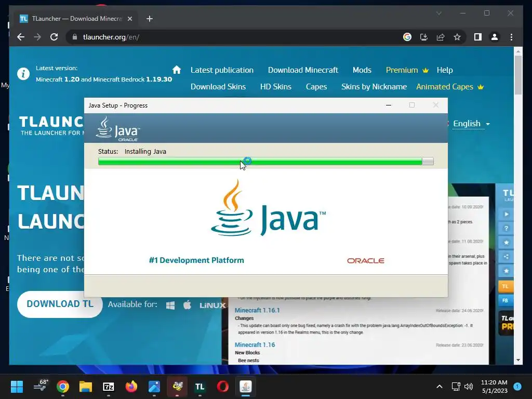Click the Windows platform icon
The height and width of the screenshot is (399, 532).
(x=170, y=305)
